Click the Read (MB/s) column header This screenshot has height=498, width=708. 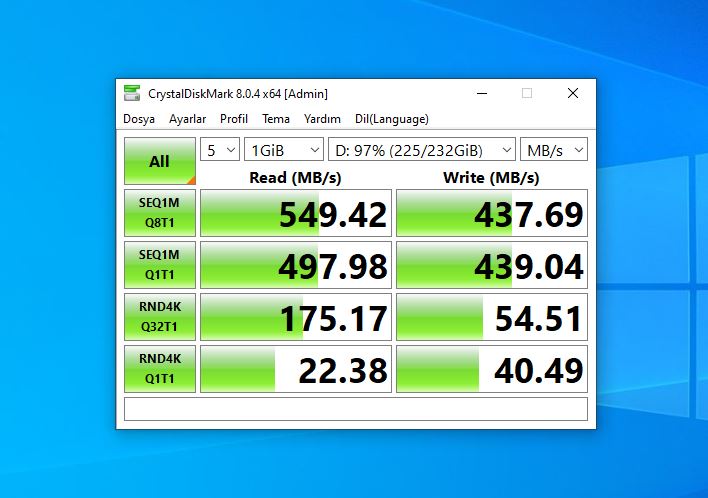[x=295, y=177]
